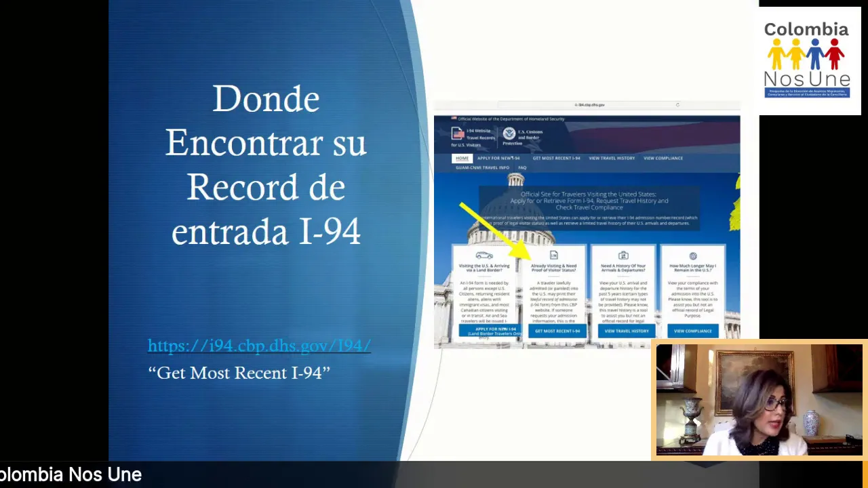Click the 'Colombia Nos Une' caption in the bottom bar
This screenshot has height=488, width=868.
(71, 474)
